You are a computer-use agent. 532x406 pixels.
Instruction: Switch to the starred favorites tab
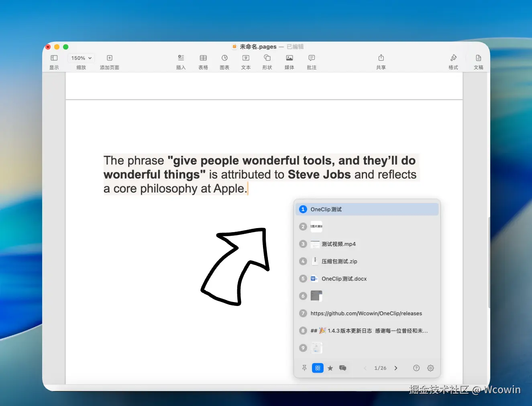[330, 368]
